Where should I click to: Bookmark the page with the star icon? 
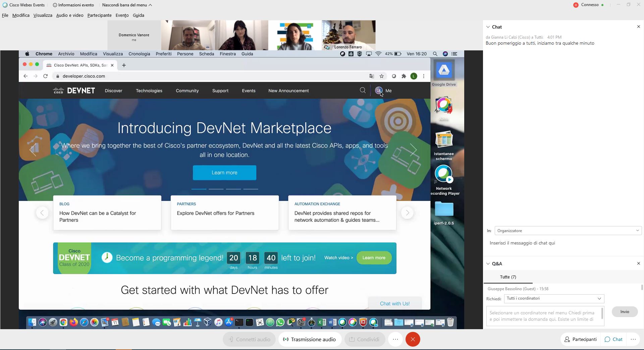pyautogui.click(x=382, y=76)
